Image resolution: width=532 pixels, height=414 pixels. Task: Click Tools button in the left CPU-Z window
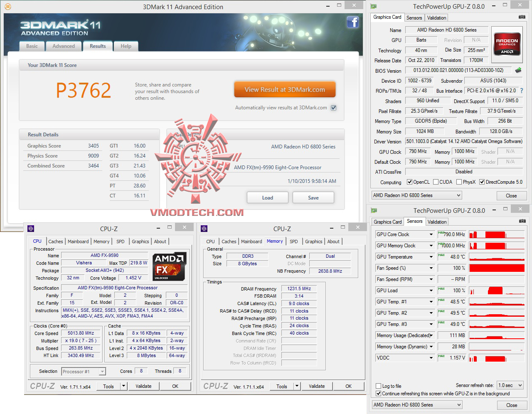click(108, 386)
